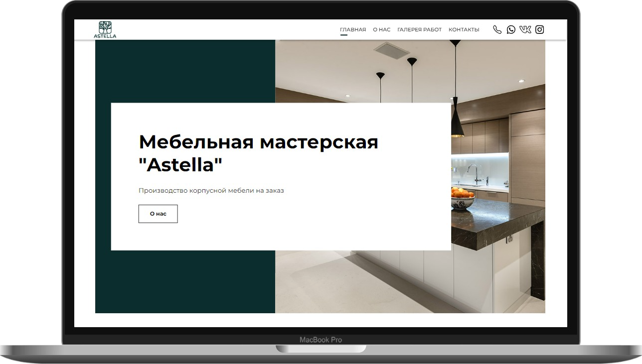
Task: Click the subtitle Производство корпусной мебели на заказ
Action: pos(211,190)
